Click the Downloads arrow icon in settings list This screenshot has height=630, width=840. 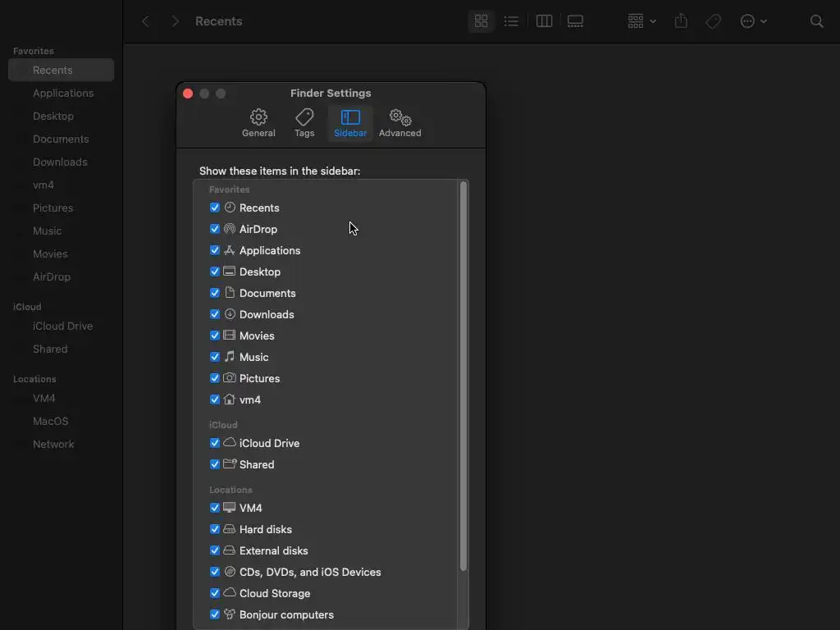230,314
